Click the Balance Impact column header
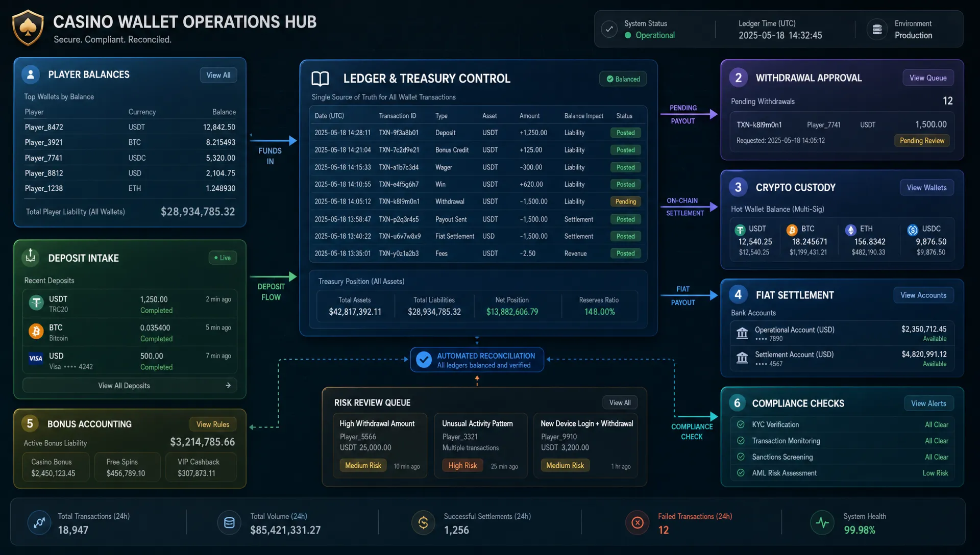Viewport: 980px width, 555px height. click(584, 116)
